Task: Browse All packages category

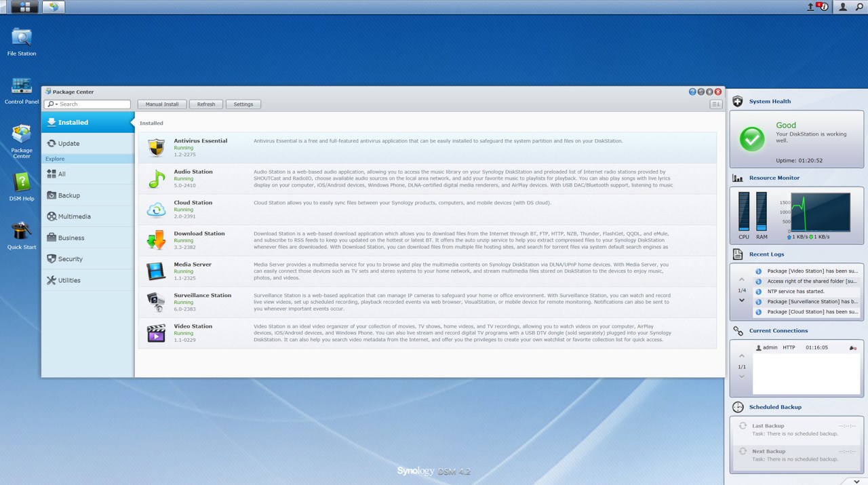Action: click(87, 174)
